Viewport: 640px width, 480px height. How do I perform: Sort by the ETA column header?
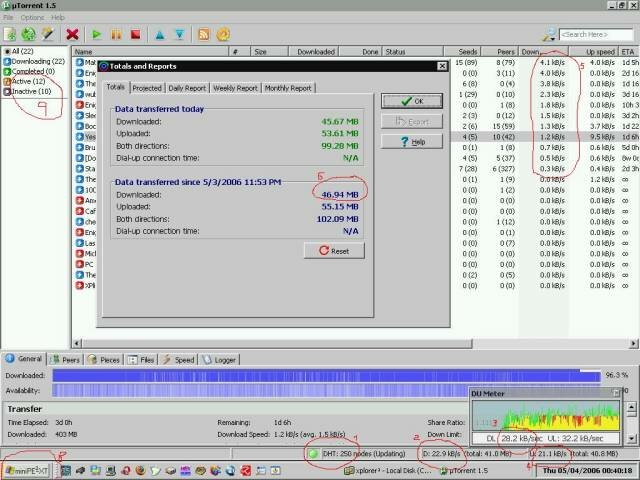click(x=629, y=52)
